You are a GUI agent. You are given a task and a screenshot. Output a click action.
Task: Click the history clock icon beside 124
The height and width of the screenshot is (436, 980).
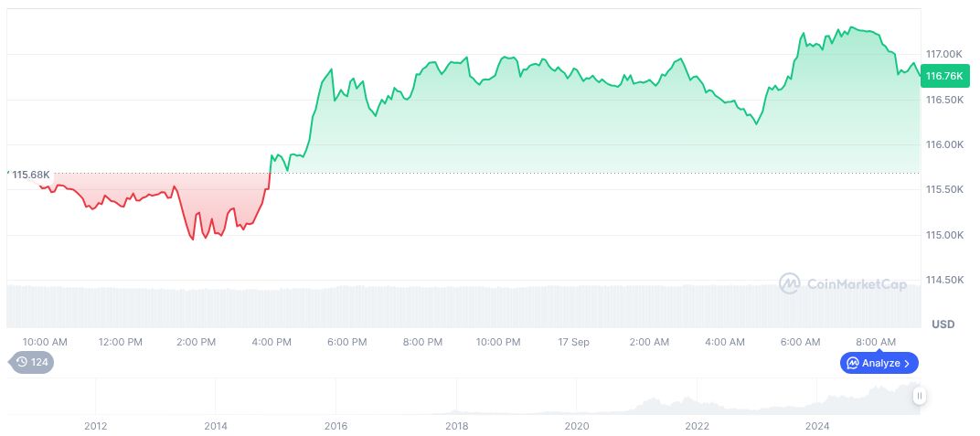[x=22, y=362]
